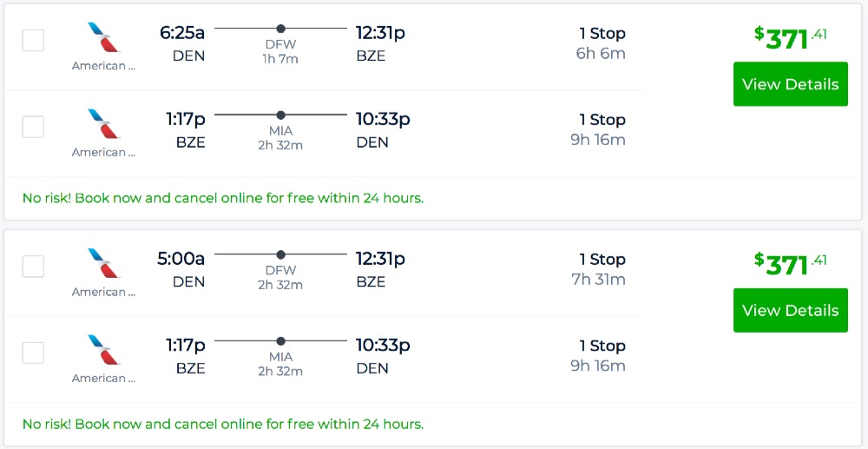Tick the checkbox for 5:00a DEN departure

pyautogui.click(x=33, y=266)
